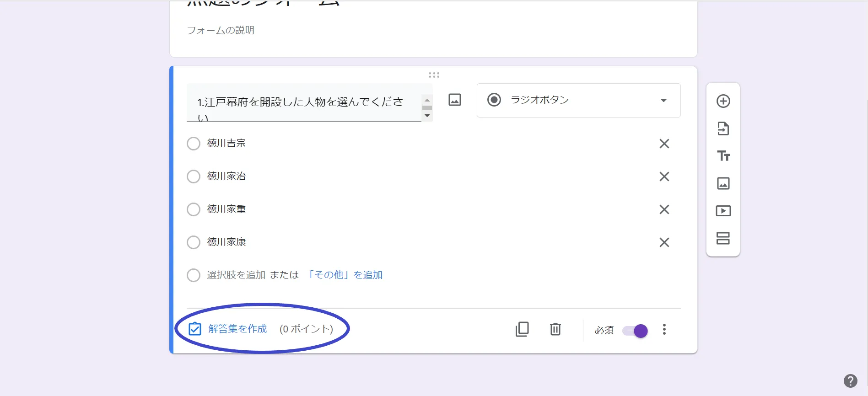Select the 徳川家康 radio option
This screenshot has height=396, width=868.
pos(194,242)
